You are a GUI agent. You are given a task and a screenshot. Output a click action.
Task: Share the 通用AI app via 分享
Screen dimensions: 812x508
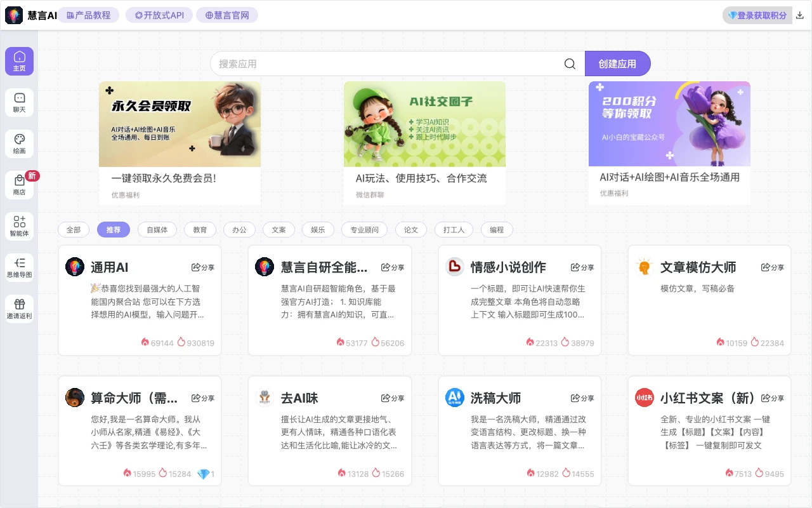click(203, 267)
